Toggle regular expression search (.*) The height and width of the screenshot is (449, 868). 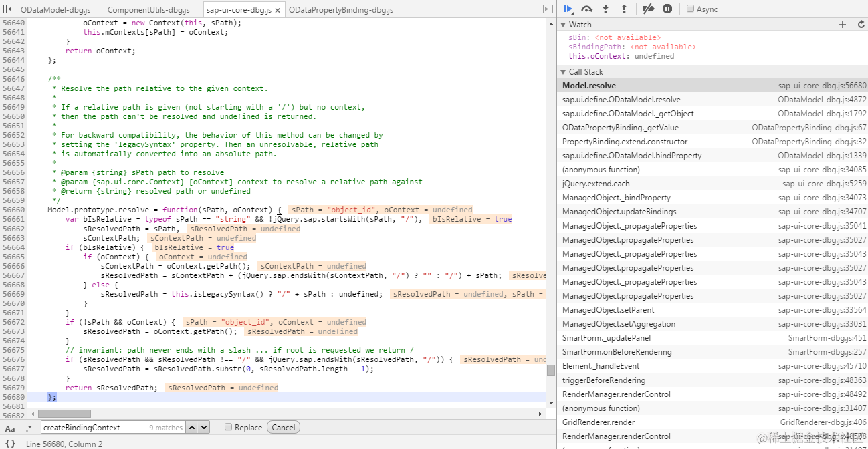(29, 428)
